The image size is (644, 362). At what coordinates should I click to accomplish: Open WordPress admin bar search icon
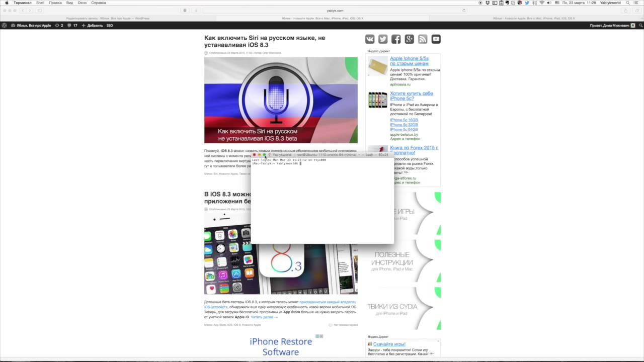pos(640,25)
